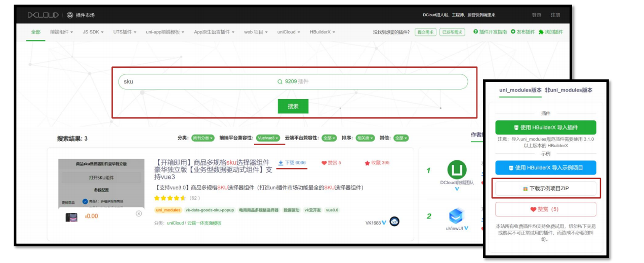Screen dimensions: 644x263
Task: Switch to the uni_modules版本 tab
Action: coord(520,90)
